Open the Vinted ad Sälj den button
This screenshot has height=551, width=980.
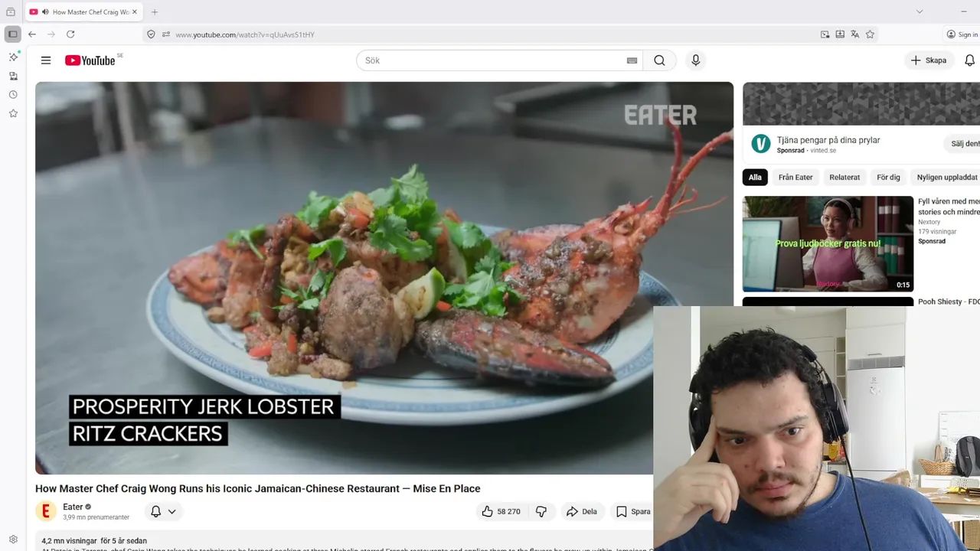pos(963,143)
